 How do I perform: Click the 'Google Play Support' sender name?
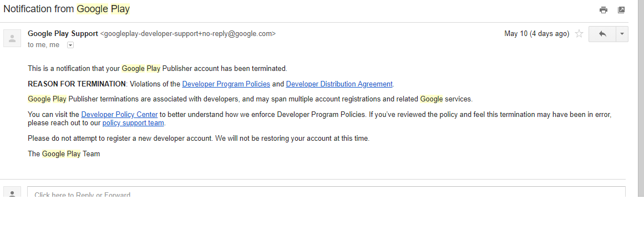[63, 34]
